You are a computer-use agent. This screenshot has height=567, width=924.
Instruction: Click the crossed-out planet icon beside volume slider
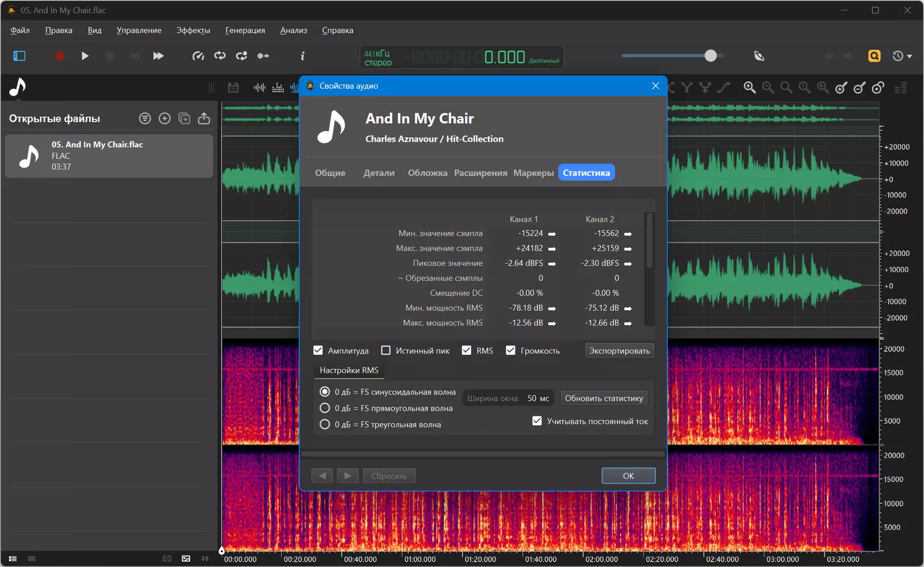(759, 56)
